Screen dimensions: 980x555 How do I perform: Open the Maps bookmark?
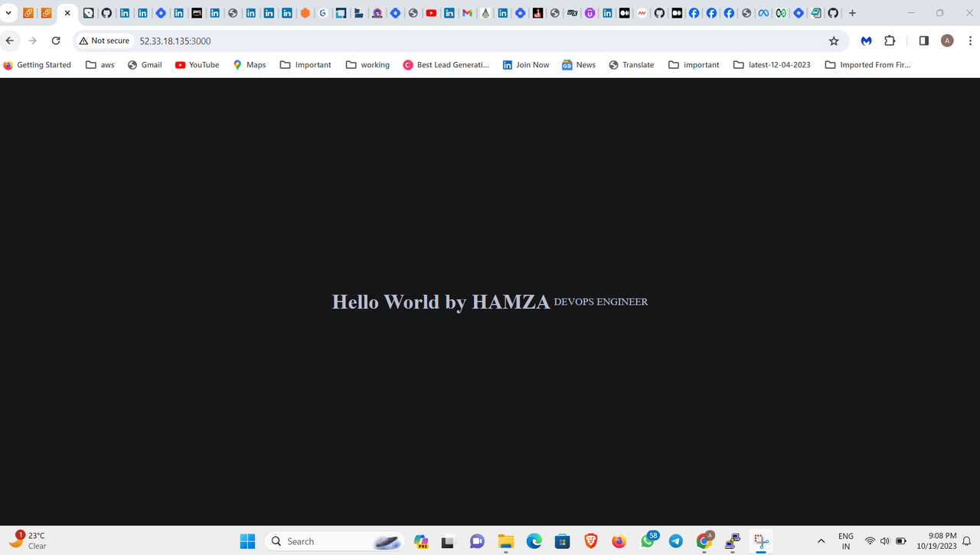250,64
